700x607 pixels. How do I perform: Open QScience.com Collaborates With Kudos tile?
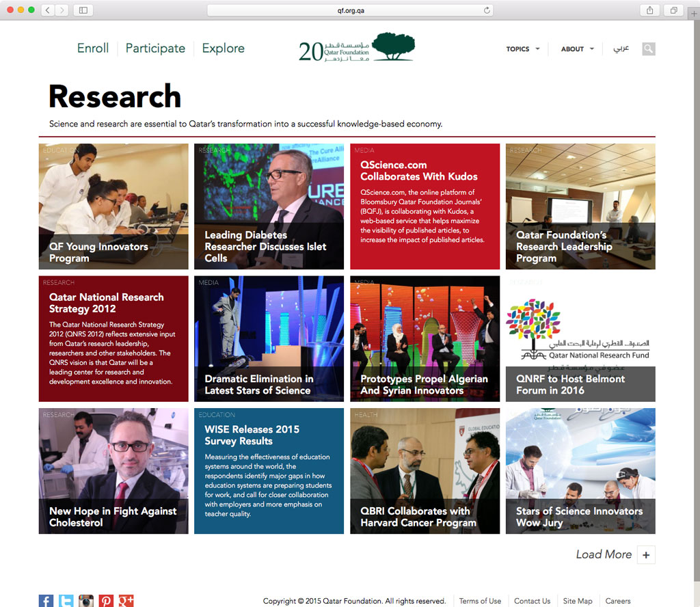[x=425, y=206]
